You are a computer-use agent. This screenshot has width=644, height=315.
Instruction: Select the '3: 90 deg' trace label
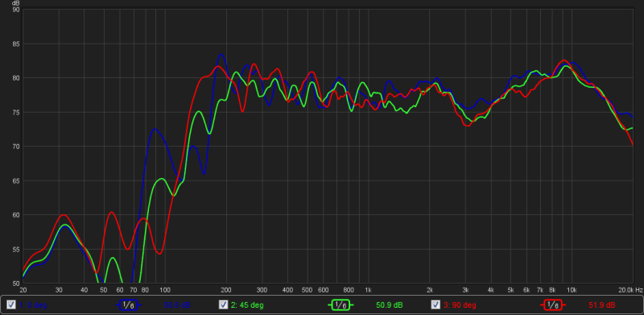[459, 305]
